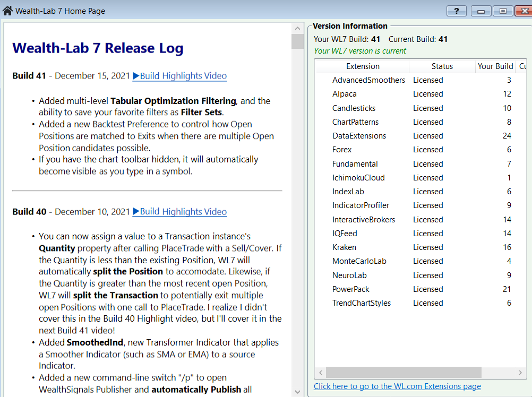Select the PowerPack extension row
The width and height of the screenshot is (532, 397).
350,289
